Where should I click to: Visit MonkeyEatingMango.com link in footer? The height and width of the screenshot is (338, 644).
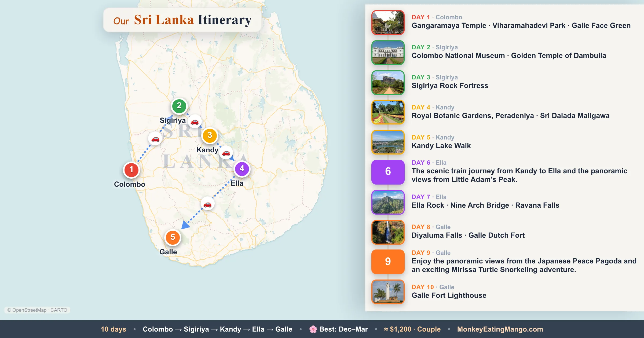click(500, 329)
